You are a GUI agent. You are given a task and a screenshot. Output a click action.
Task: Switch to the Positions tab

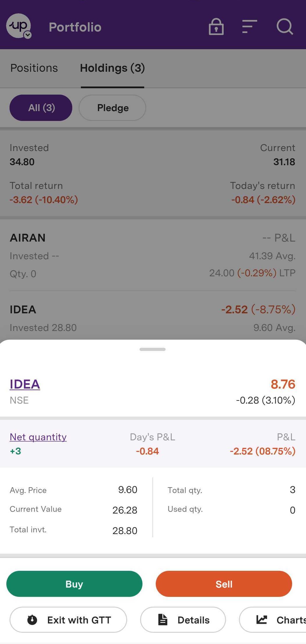tap(34, 68)
